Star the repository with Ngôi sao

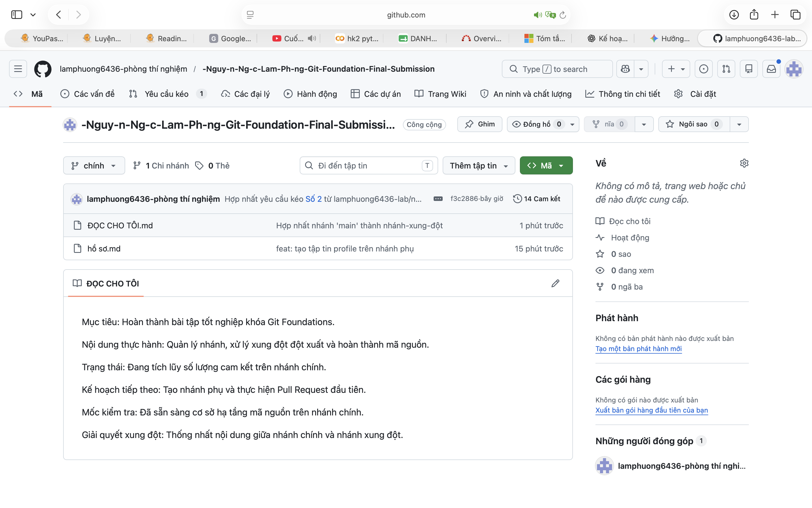coord(694,124)
